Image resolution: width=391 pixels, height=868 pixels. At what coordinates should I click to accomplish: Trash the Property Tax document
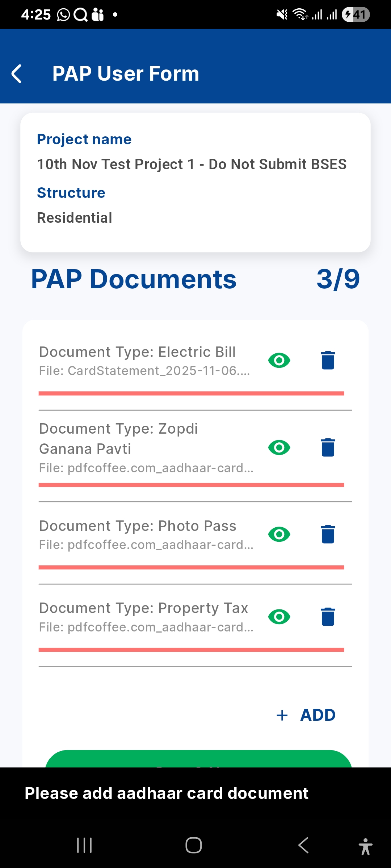tap(328, 617)
